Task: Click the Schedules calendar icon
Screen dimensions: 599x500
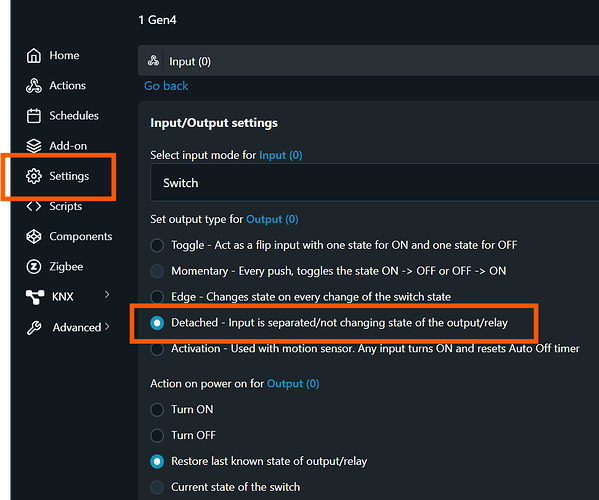Action: (x=34, y=116)
